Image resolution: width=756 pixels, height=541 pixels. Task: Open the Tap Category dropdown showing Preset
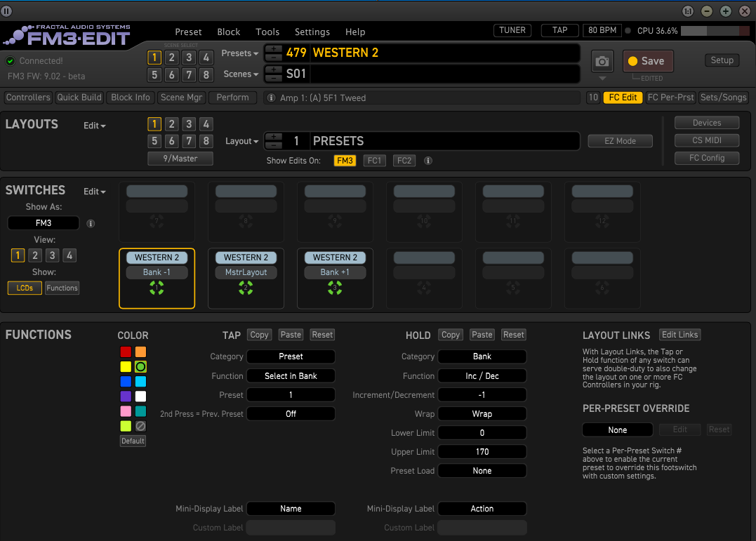[x=291, y=356]
